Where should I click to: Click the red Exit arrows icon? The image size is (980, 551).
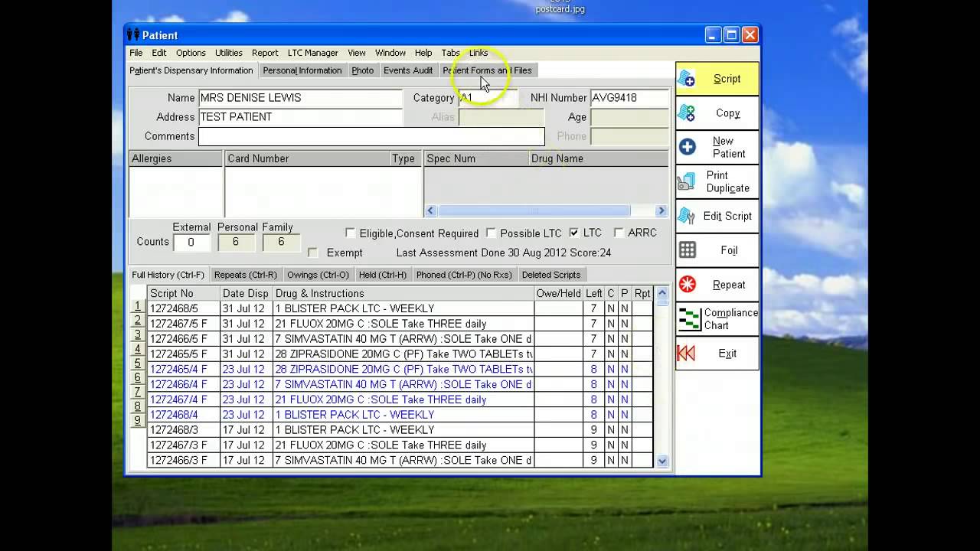tap(686, 354)
